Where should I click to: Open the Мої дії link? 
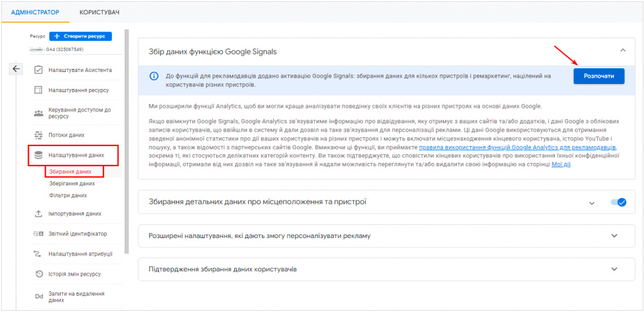click(561, 165)
